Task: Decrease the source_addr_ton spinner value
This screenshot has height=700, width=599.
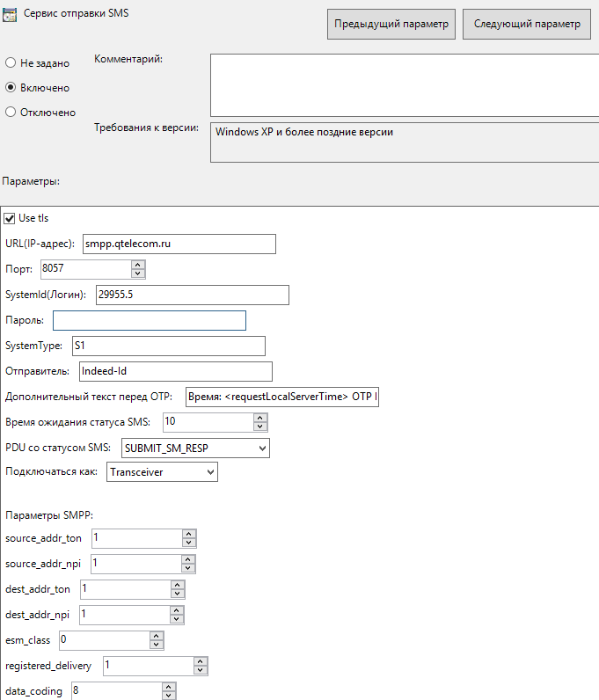Action: [x=188, y=542]
